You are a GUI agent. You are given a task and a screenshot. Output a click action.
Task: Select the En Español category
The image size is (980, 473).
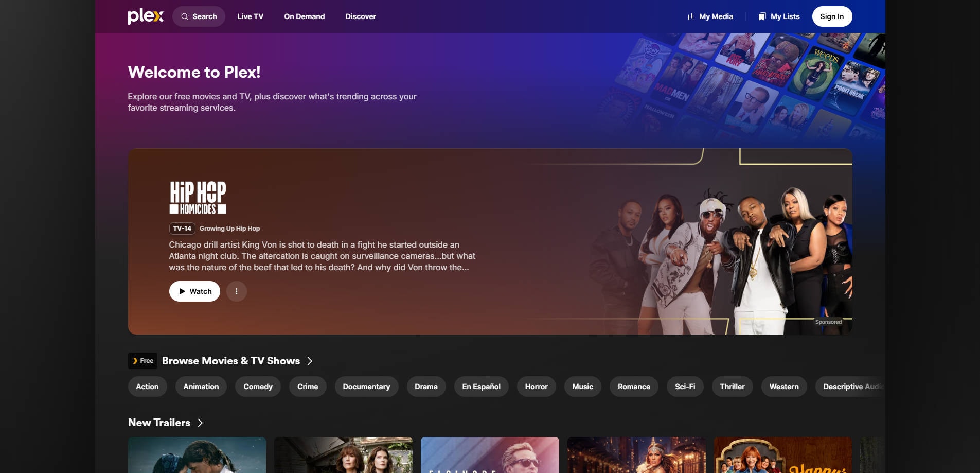point(481,387)
